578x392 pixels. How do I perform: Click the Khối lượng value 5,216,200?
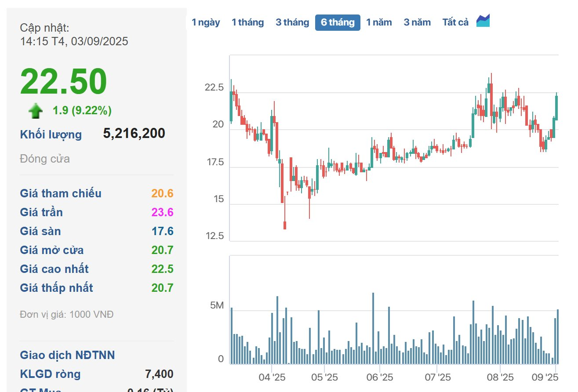coord(134,134)
